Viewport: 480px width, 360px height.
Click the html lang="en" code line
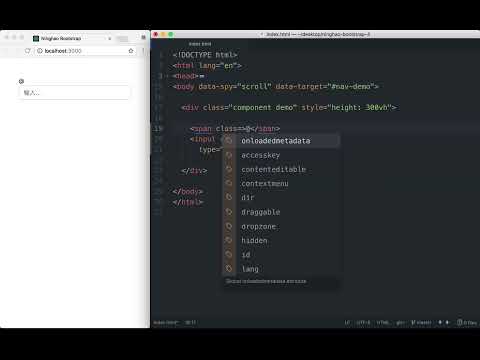click(207, 66)
